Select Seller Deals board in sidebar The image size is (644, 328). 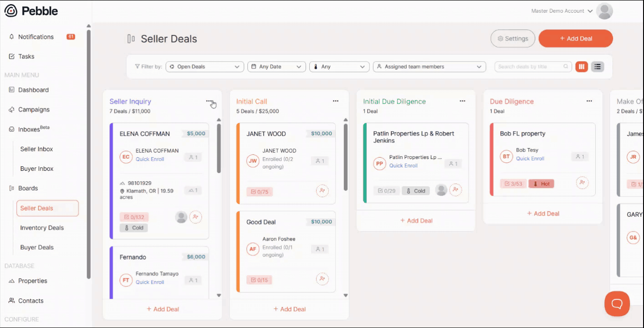47,208
